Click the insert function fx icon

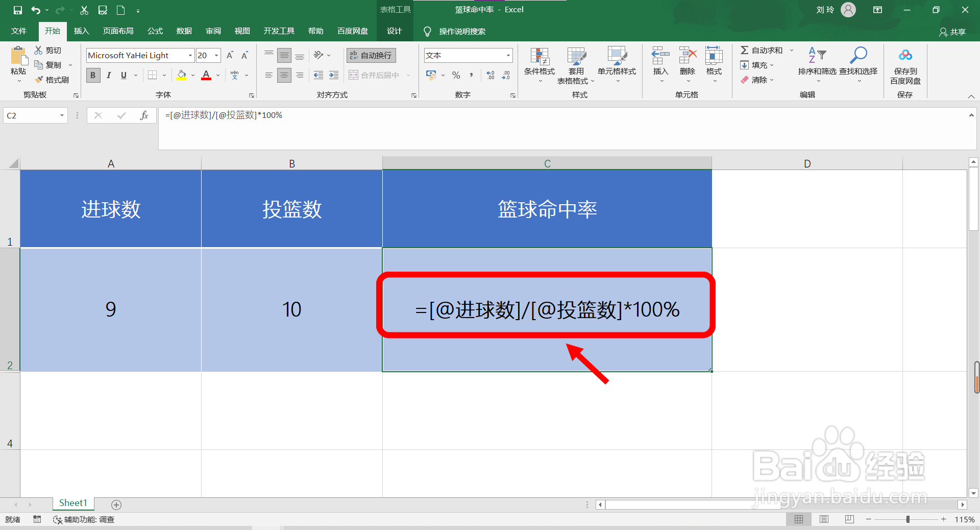(x=144, y=115)
